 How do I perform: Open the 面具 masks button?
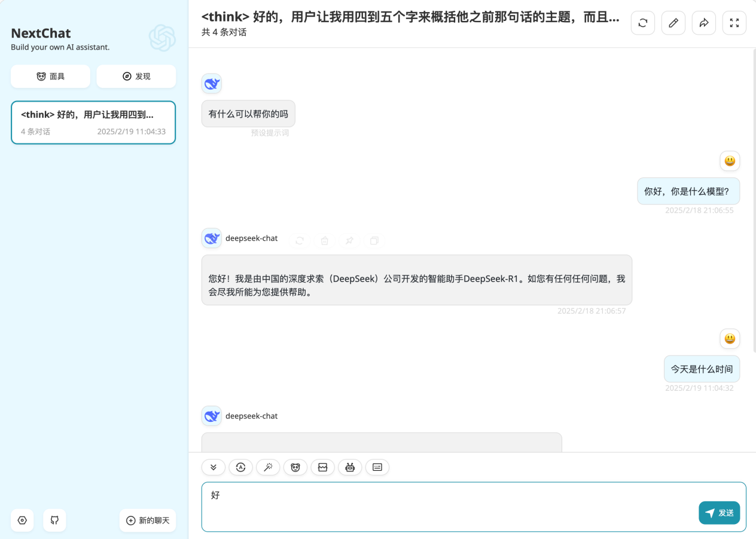coord(50,76)
